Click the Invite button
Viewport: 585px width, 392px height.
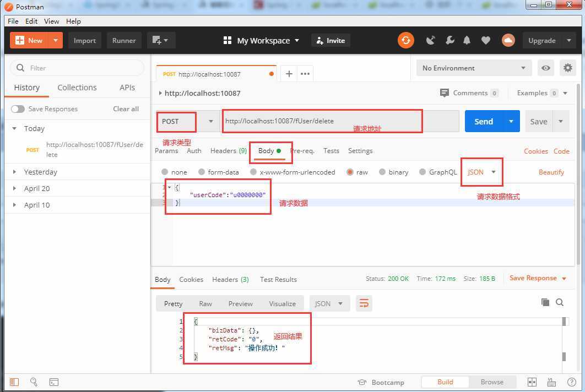[x=331, y=40]
